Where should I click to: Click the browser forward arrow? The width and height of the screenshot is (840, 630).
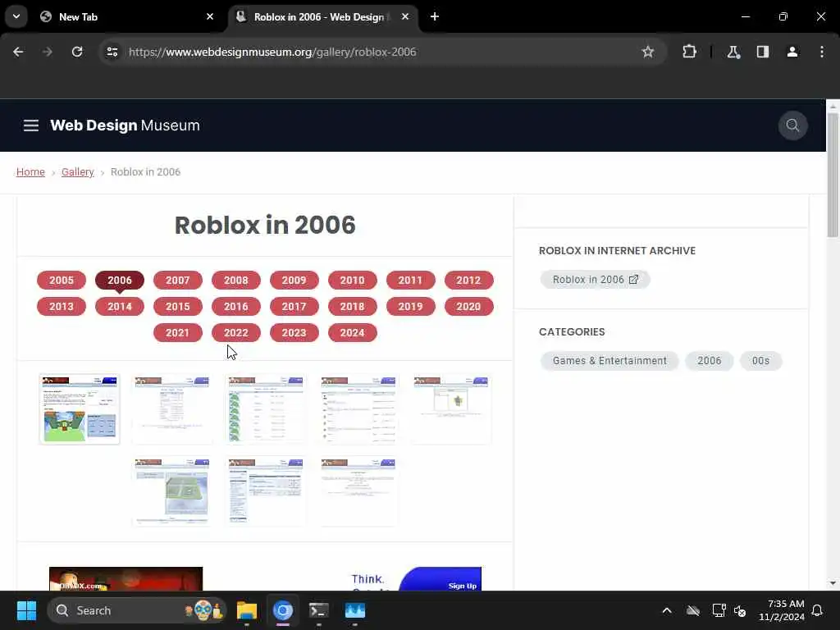coord(47,52)
